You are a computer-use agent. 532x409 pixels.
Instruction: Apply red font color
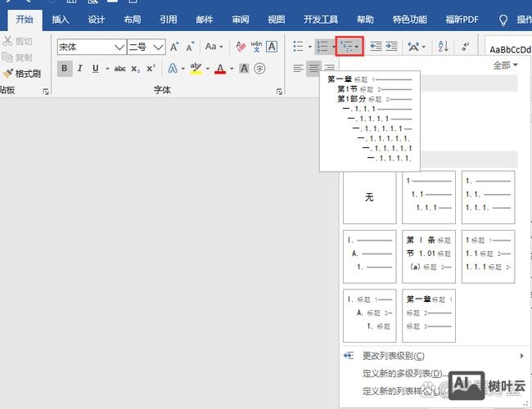pyautogui.click(x=220, y=69)
